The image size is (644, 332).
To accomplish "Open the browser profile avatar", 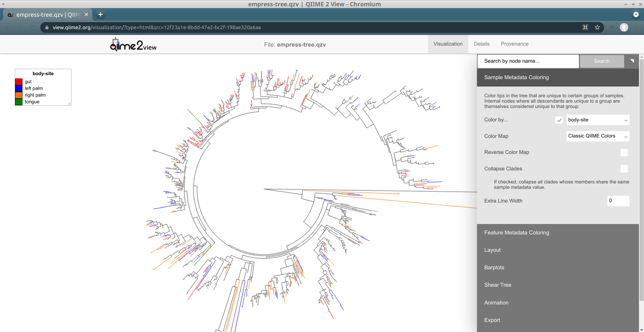I will tap(624, 27).
